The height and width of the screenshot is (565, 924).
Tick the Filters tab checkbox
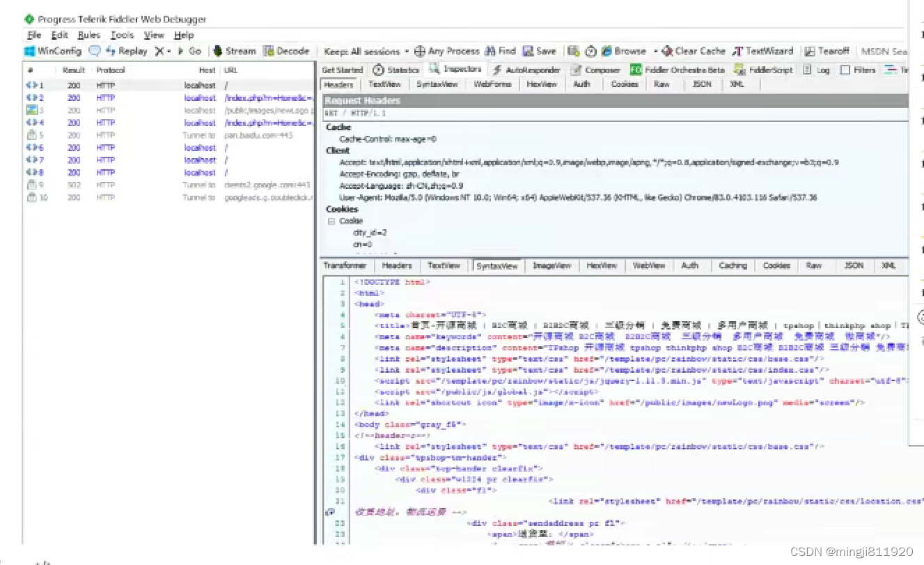(x=845, y=70)
